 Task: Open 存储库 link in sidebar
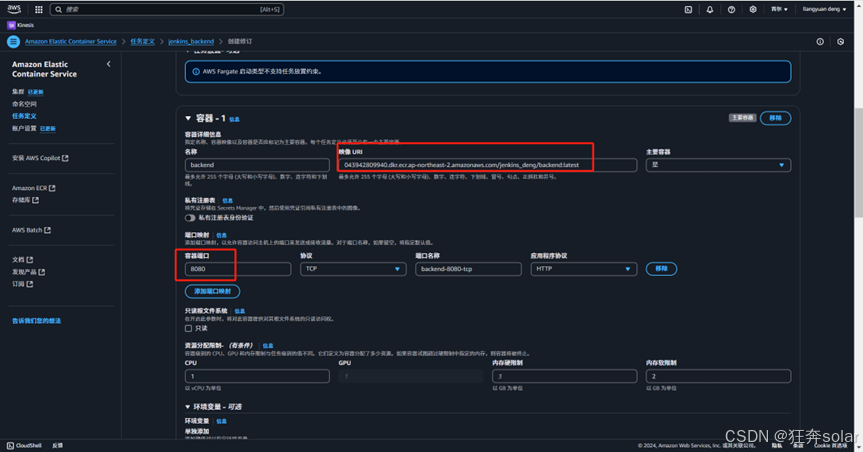(25, 200)
